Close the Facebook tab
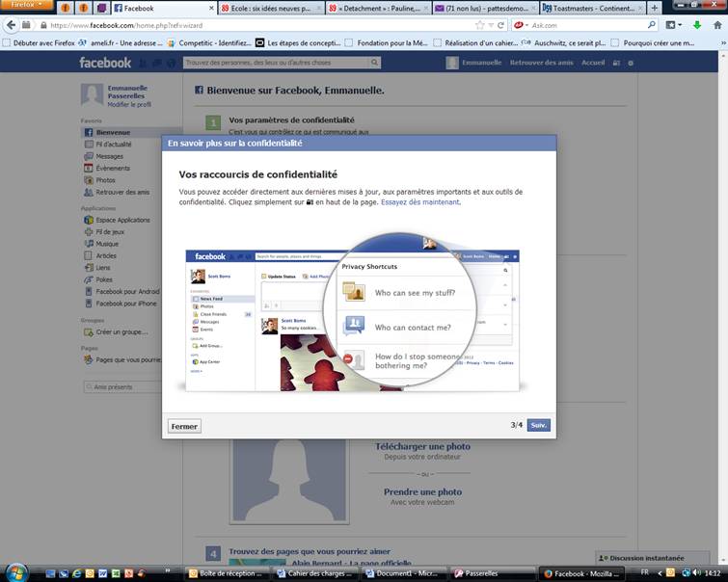This screenshot has height=582, width=728. click(x=211, y=8)
